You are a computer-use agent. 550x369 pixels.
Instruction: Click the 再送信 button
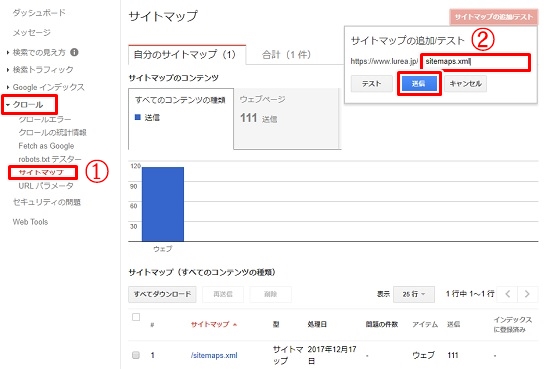click(x=223, y=294)
